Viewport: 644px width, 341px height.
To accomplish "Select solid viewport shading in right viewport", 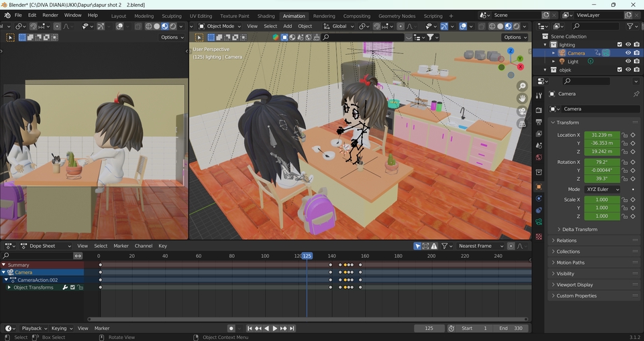I will [x=500, y=26].
